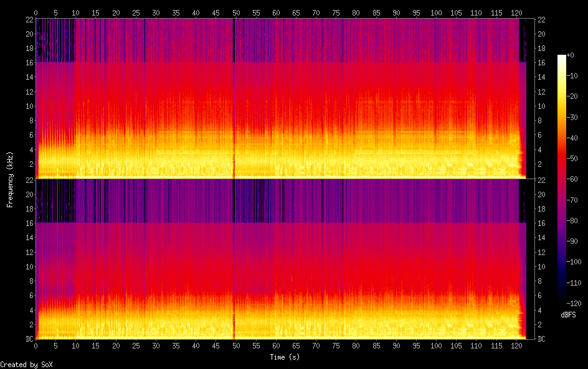Select the "-70" value on dBFS scale
This screenshot has width=588, height=369.
(572, 200)
